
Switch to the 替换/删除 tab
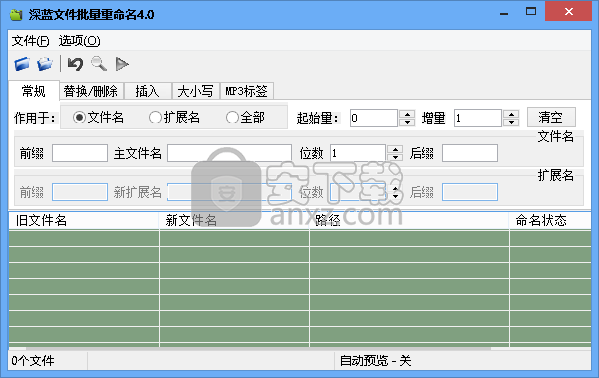coord(91,91)
